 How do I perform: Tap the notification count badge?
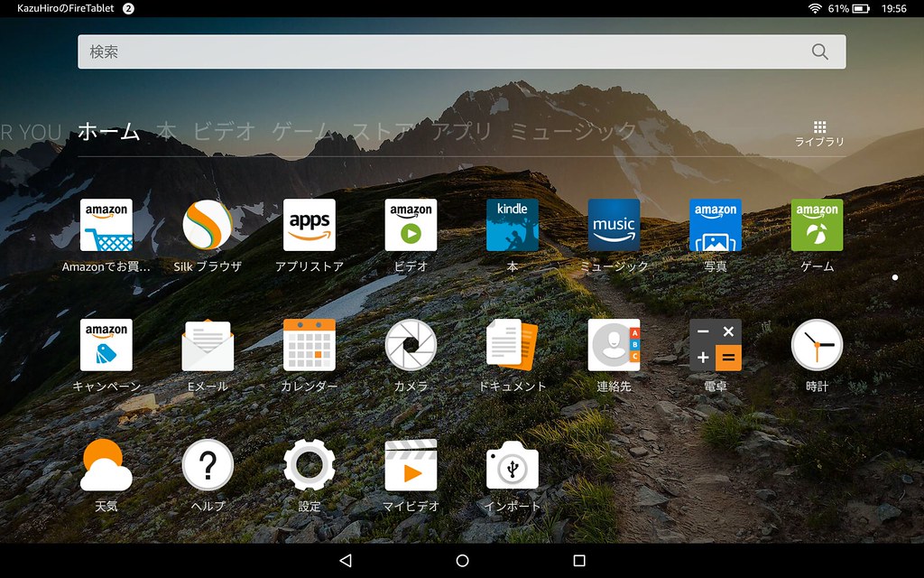point(128,8)
